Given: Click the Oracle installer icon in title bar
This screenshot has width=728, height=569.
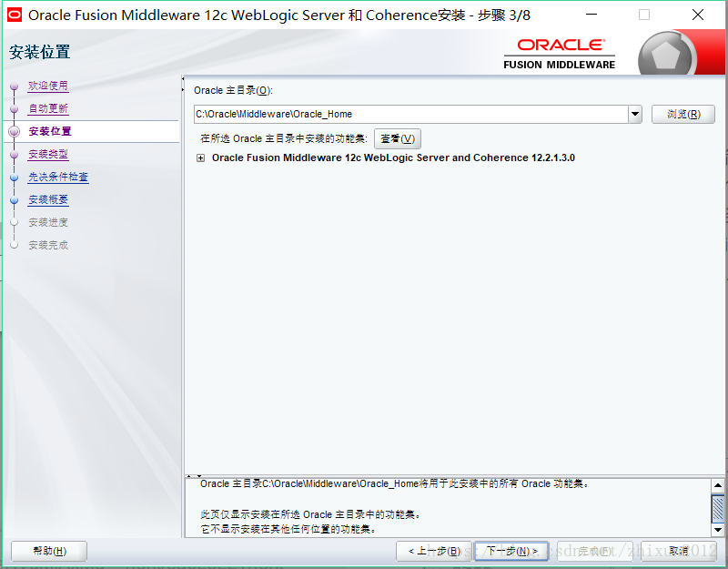Looking at the screenshot, I should (15, 15).
